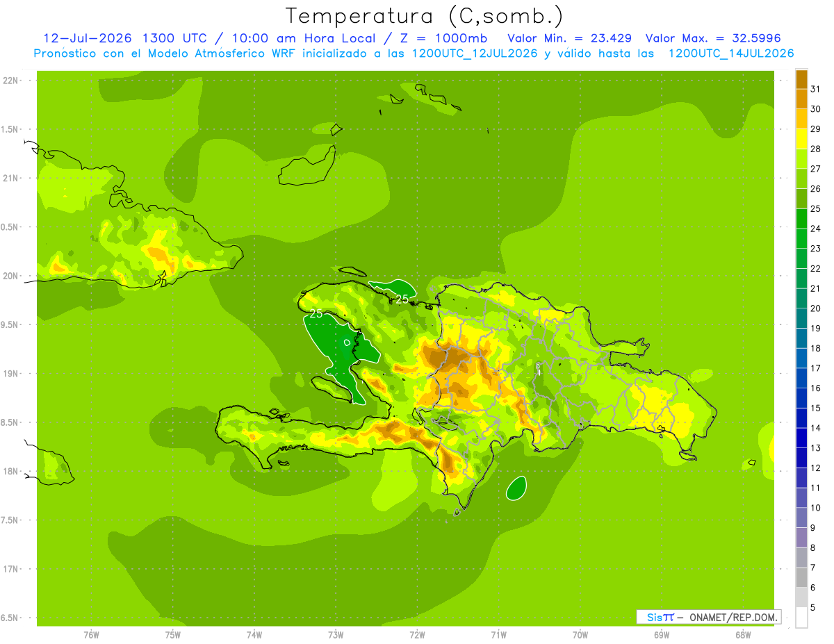Click the Temperatura (C,somb.) title
The height and width of the screenshot is (644, 834).
425,16
